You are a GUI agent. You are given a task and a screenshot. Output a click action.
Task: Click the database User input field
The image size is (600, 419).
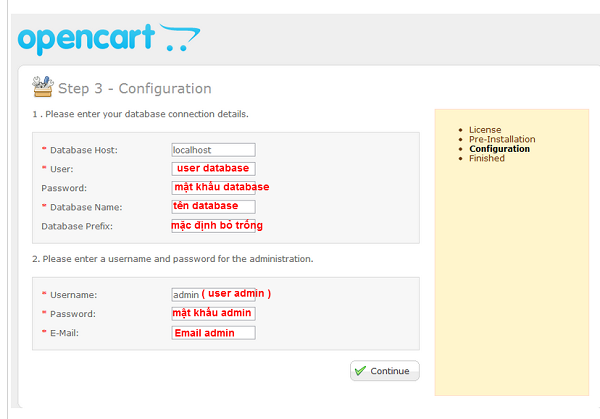212,169
